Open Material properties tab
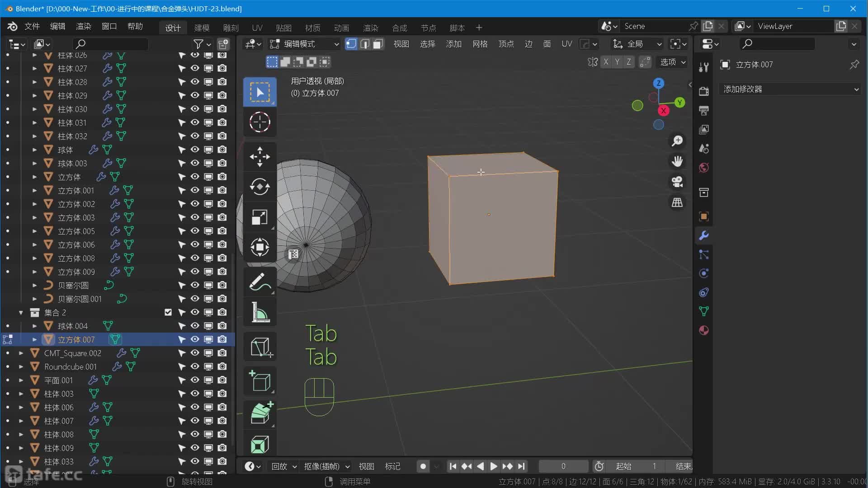This screenshot has height=488, width=868. click(x=703, y=330)
